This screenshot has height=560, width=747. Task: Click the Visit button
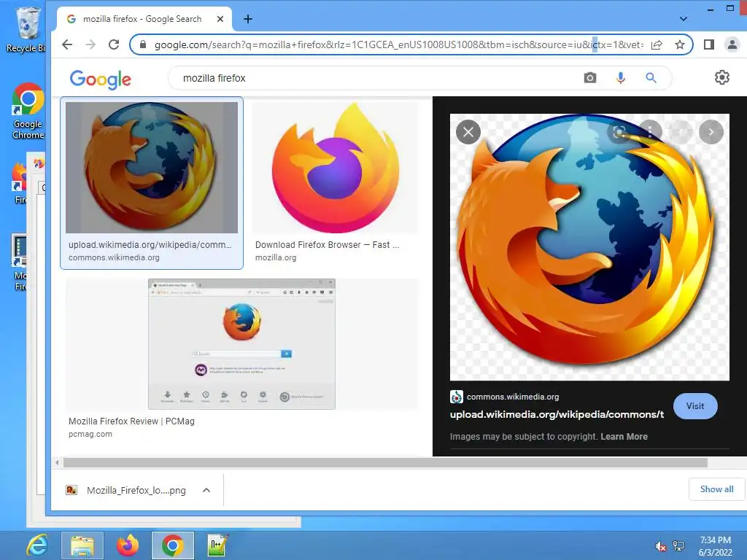coord(695,406)
